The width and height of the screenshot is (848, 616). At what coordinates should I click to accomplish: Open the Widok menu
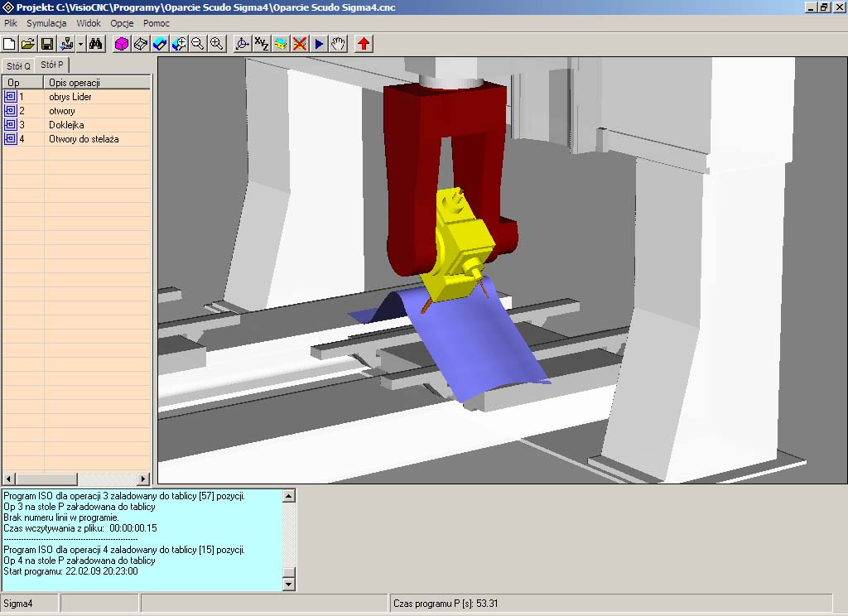(89, 23)
